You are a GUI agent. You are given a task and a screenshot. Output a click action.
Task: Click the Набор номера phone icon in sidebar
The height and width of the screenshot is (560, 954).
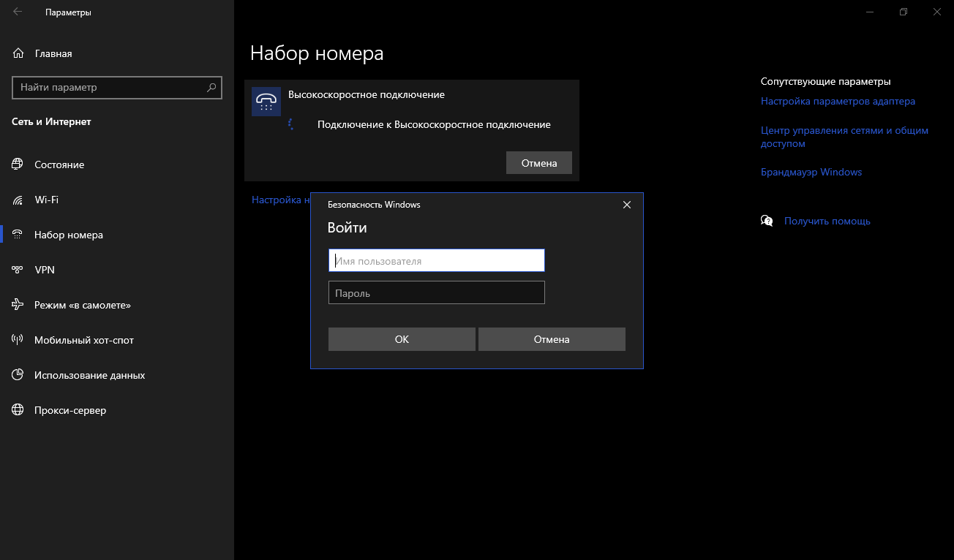tap(18, 235)
